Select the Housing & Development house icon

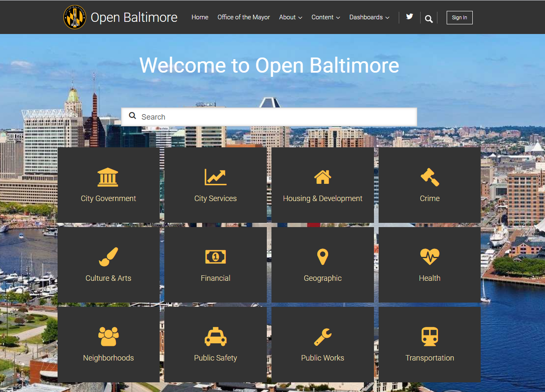click(x=322, y=177)
